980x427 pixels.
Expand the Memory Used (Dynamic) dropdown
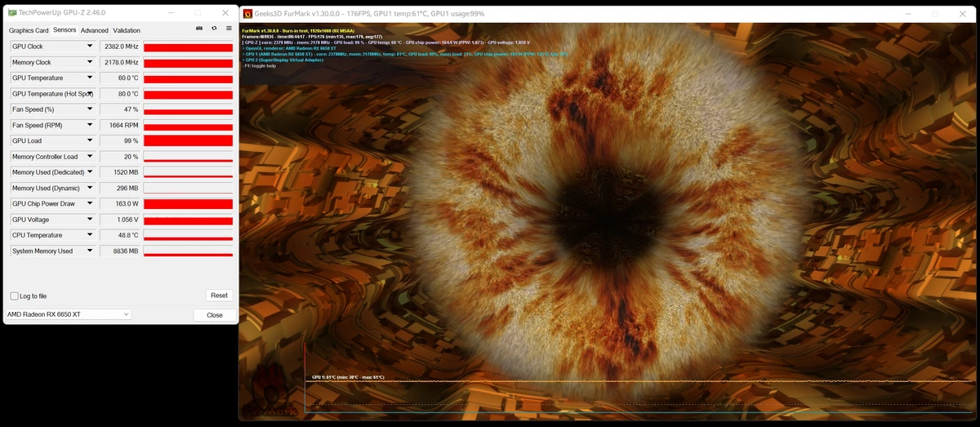90,188
